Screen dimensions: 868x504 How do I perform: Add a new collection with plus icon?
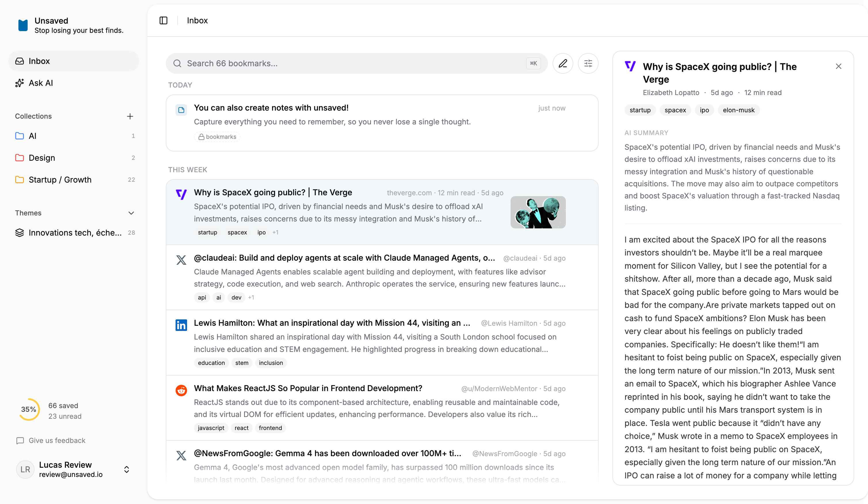coord(130,117)
